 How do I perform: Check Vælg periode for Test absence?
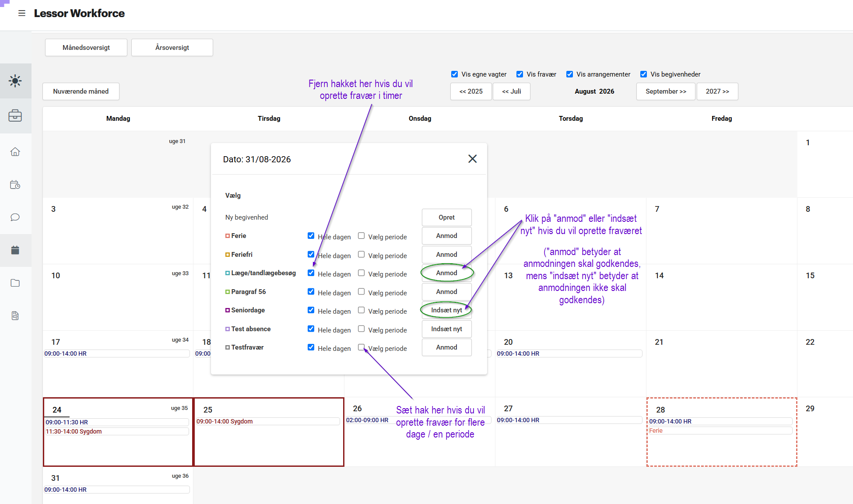click(x=361, y=329)
